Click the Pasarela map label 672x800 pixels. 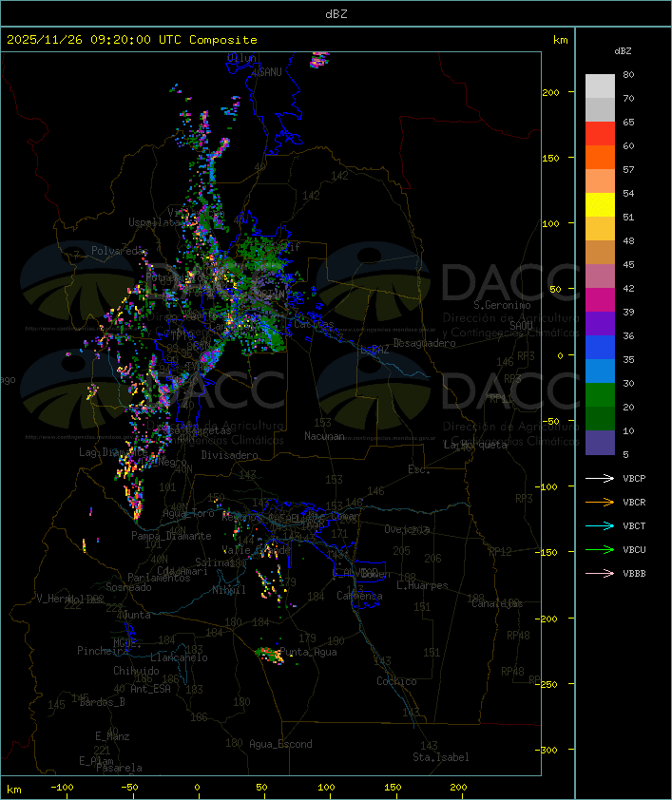coord(119,768)
